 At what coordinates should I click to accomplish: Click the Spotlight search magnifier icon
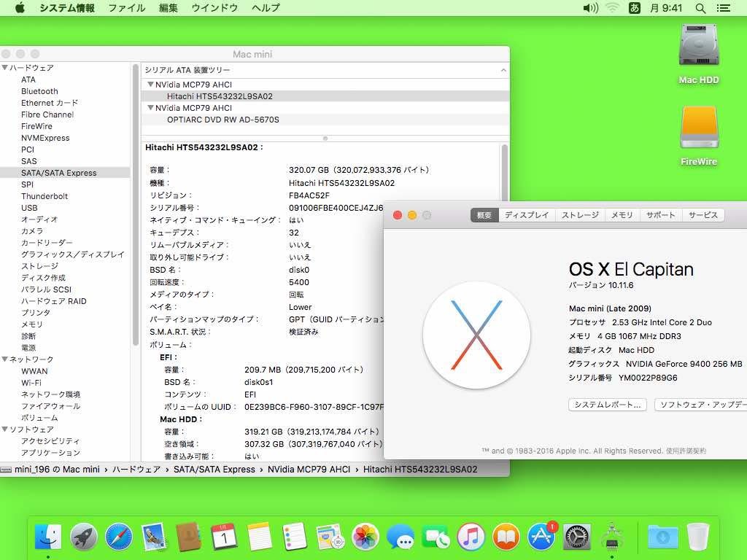tap(700, 8)
